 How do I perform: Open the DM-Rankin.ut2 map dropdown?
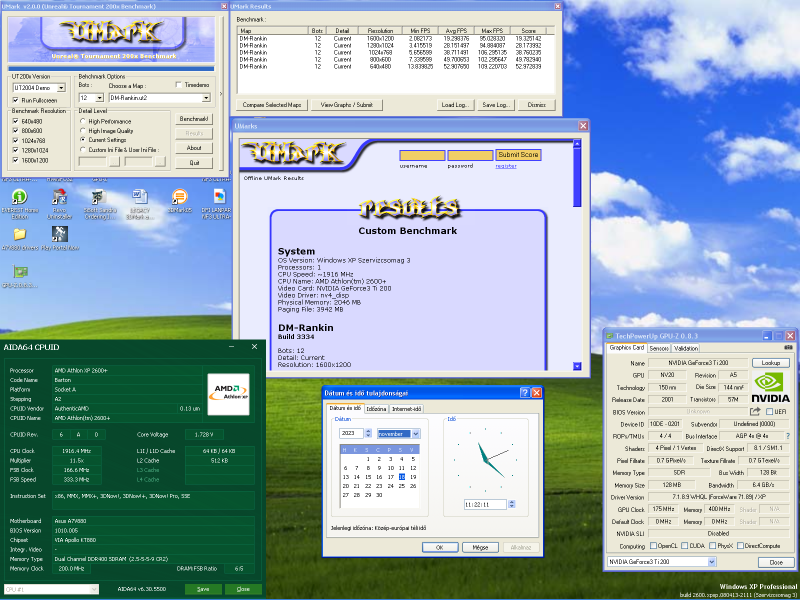click(206, 97)
